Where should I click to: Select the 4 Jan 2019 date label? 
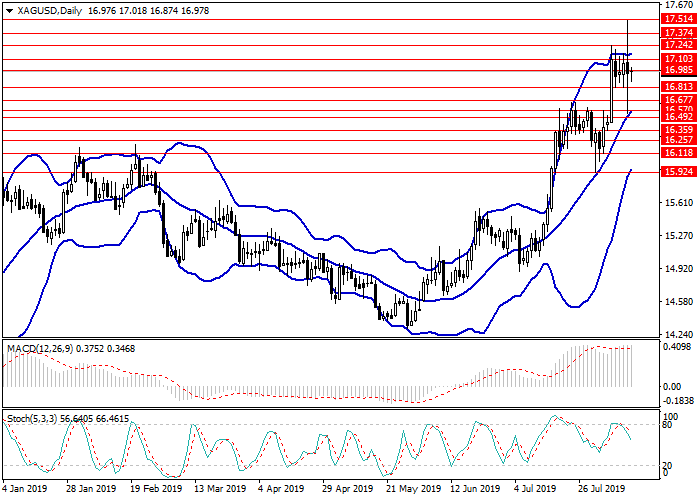click(x=26, y=489)
